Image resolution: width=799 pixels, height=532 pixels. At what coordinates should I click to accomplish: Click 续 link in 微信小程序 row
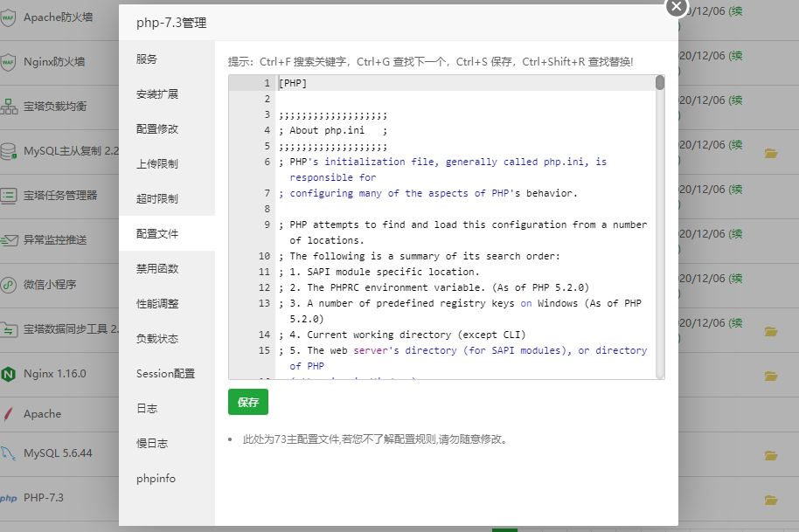point(735,278)
